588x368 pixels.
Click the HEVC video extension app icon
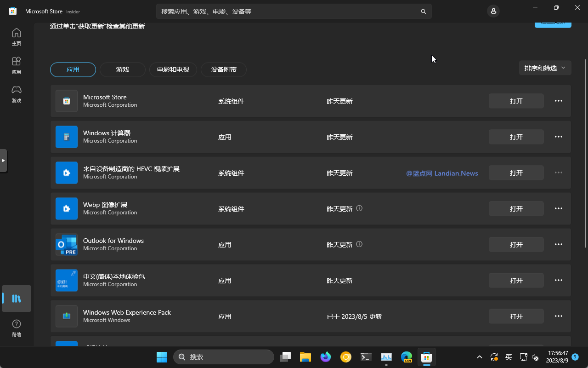click(x=67, y=173)
